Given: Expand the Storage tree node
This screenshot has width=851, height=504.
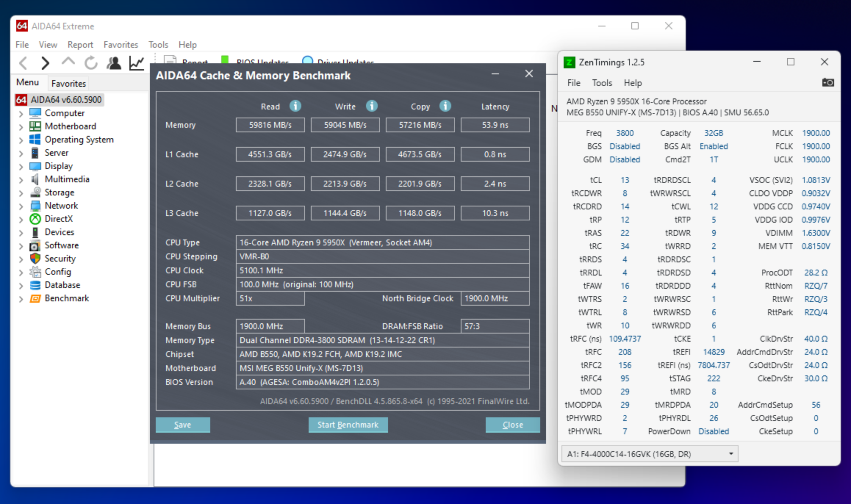Looking at the screenshot, I should pos(21,193).
